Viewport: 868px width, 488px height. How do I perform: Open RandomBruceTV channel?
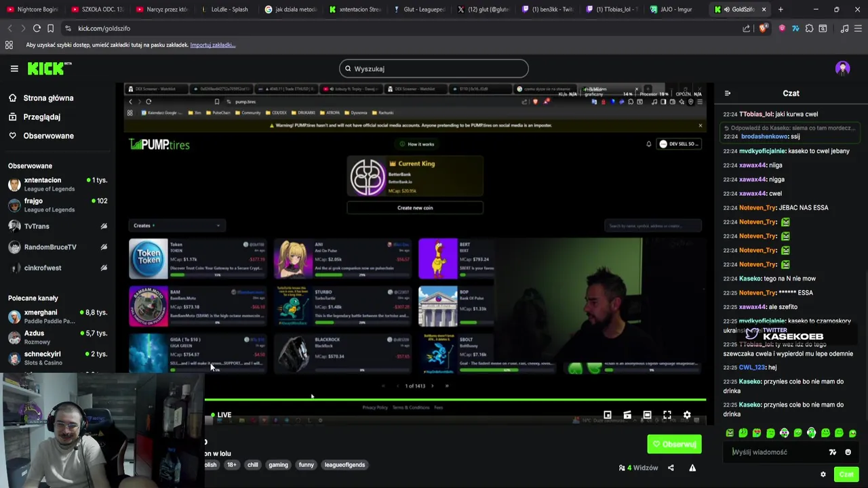tap(58, 247)
